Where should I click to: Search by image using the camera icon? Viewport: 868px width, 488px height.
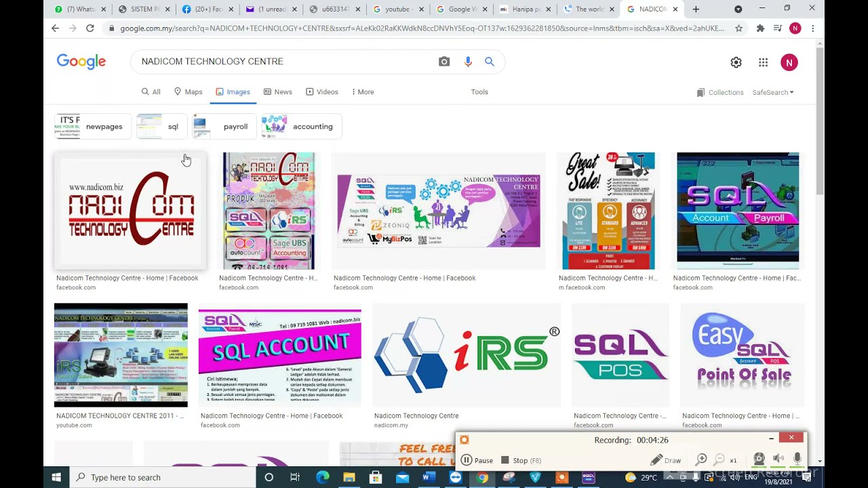(444, 62)
